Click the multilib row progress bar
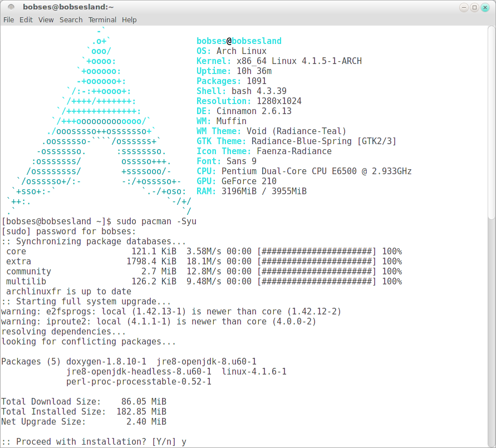The width and height of the screenshot is (496, 448). 317,282
